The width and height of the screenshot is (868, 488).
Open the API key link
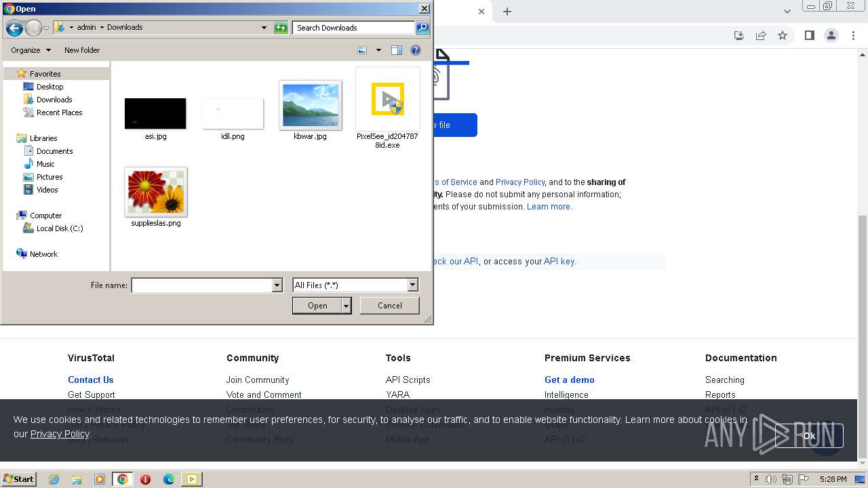click(x=559, y=262)
